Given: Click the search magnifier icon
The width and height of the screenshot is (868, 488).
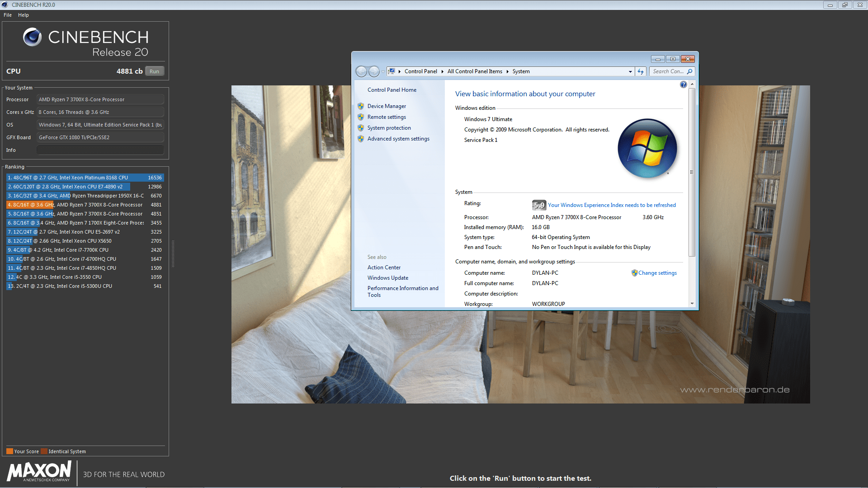Looking at the screenshot, I should coord(689,71).
